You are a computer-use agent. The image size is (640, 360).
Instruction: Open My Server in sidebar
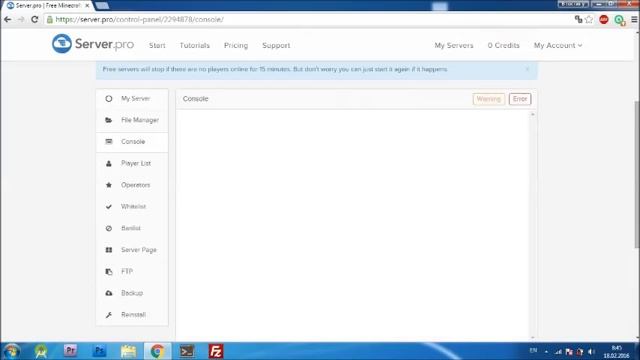[132, 98]
